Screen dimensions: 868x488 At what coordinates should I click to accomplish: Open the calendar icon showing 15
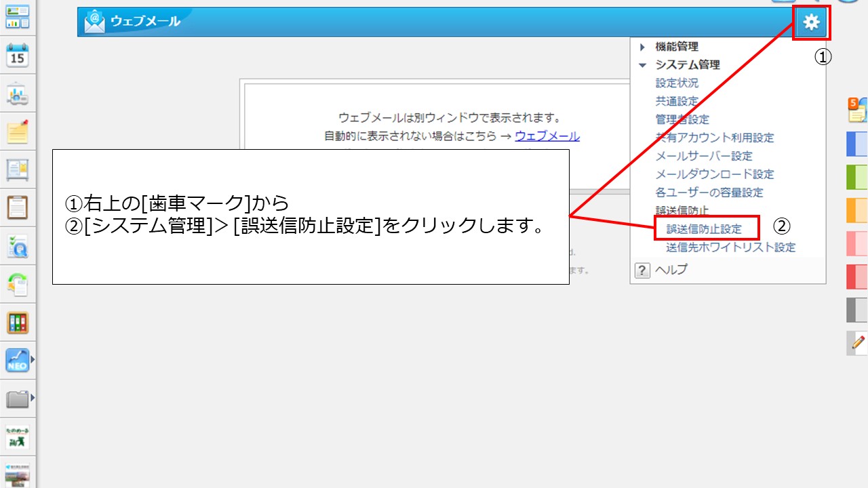pos(17,56)
